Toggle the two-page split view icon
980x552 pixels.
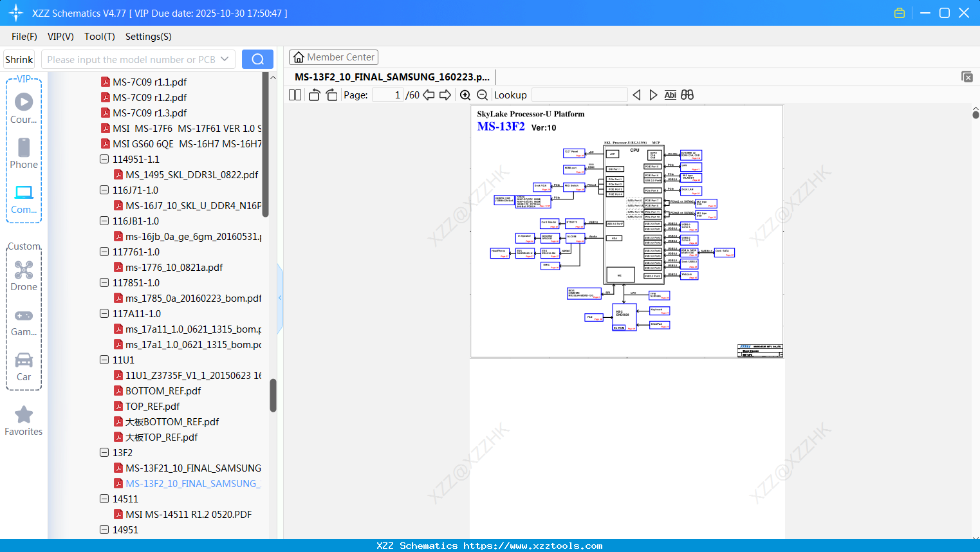pos(295,95)
